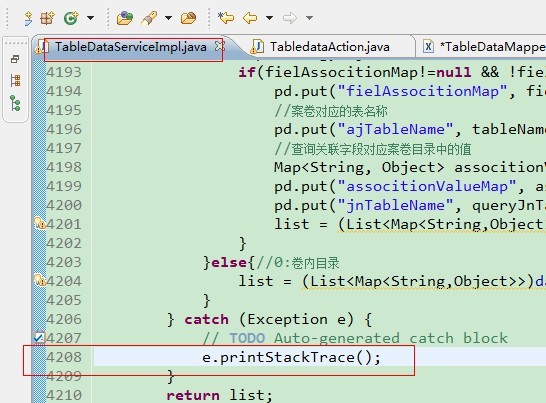Click the "ajTableName" string literal
Screen dimensions: 546x403
pos(396,129)
